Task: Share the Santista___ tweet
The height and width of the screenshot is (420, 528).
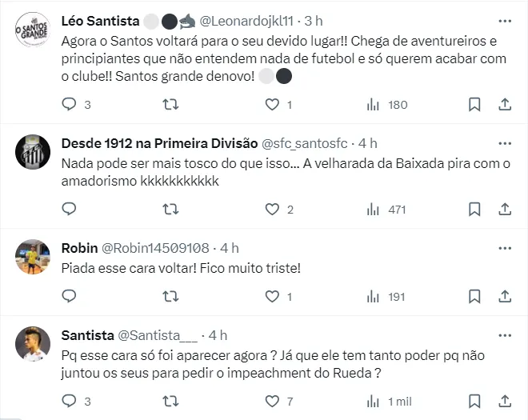Action: click(505, 400)
